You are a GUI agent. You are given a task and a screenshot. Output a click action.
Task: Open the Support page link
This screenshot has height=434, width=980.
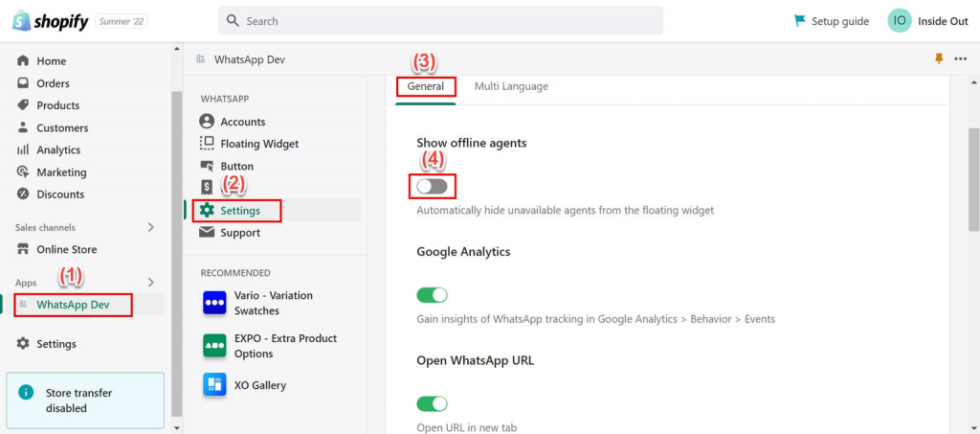point(239,233)
